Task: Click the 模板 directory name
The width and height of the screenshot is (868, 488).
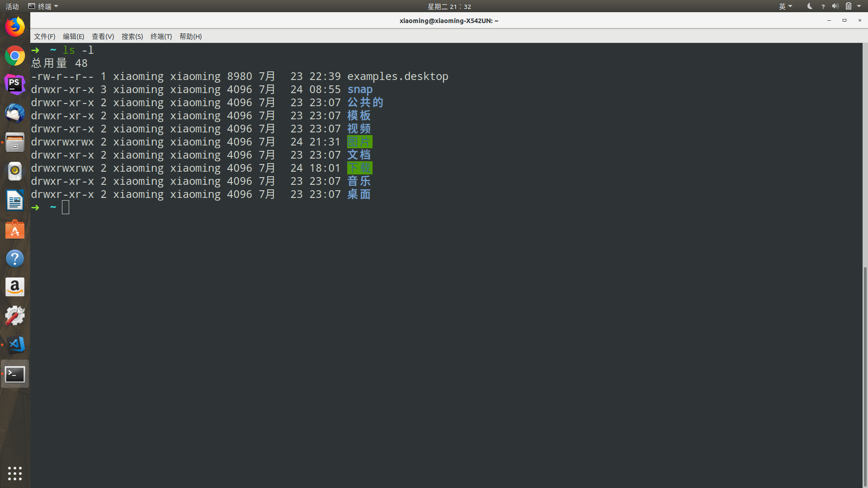Action: pos(359,116)
